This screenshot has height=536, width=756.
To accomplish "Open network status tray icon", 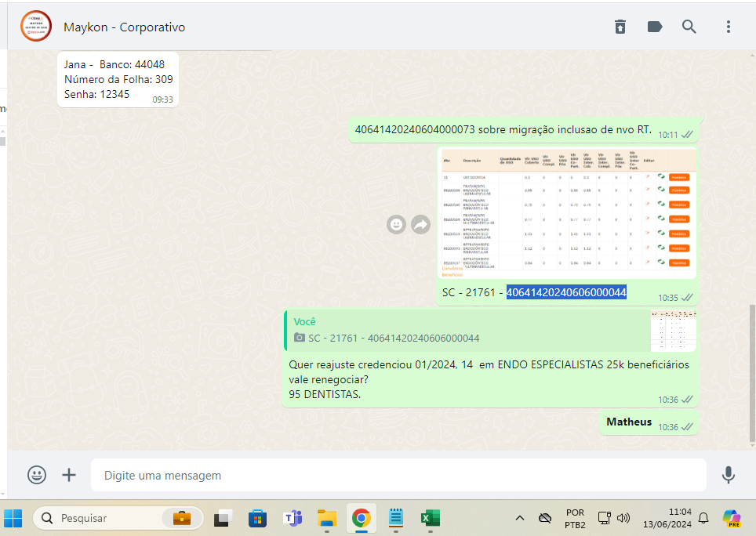I will coord(604,518).
